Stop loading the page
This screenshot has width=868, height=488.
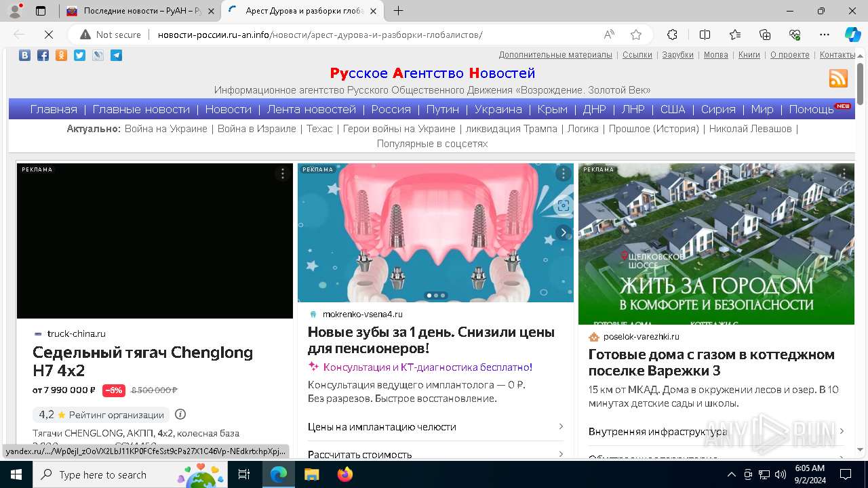(x=50, y=35)
